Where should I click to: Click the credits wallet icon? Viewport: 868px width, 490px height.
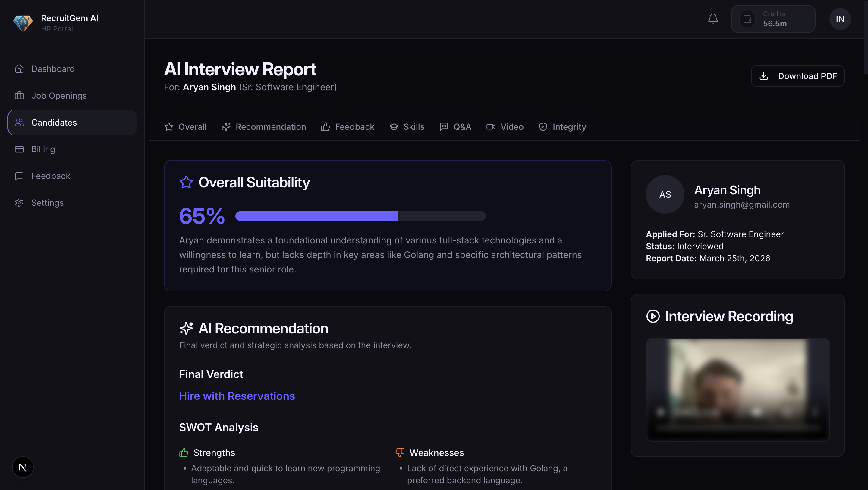pyautogui.click(x=747, y=19)
